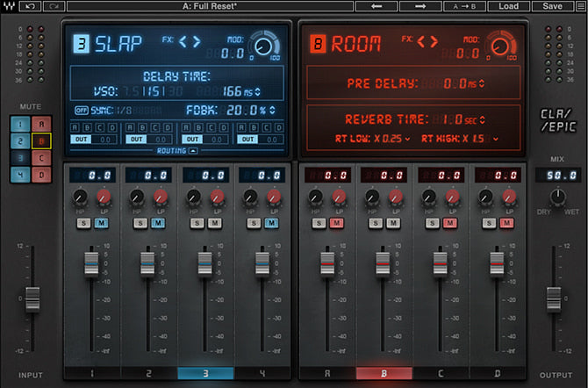Image resolution: width=588 pixels, height=388 pixels.
Task: Adjust pre delay ms stepper
Action: point(482,83)
